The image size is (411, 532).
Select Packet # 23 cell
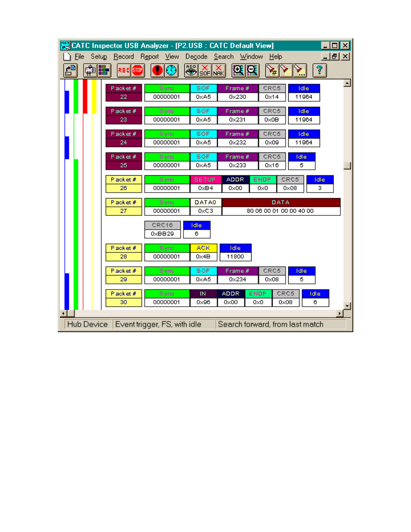click(124, 115)
